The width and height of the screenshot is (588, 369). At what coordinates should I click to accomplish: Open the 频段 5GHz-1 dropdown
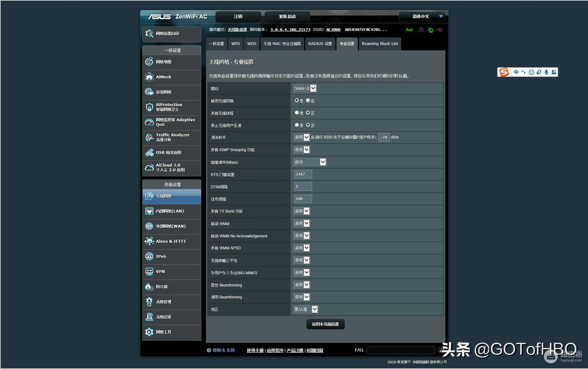(x=305, y=88)
